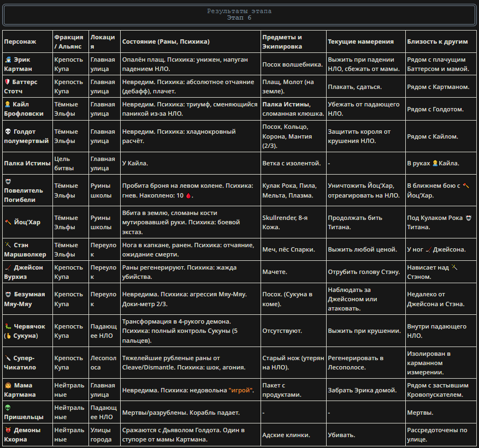This screenshot has height=448, width=479.
Task: Click the 'Кулак Рока, Пила, Мельта, Плазма.' cell
Action: 293,190
